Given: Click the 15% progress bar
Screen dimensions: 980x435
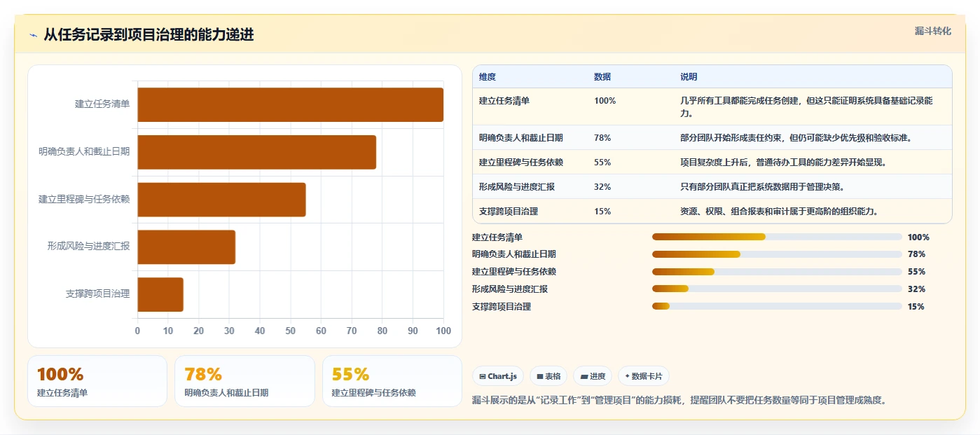Looking at the screenshot, I should 777,306.
